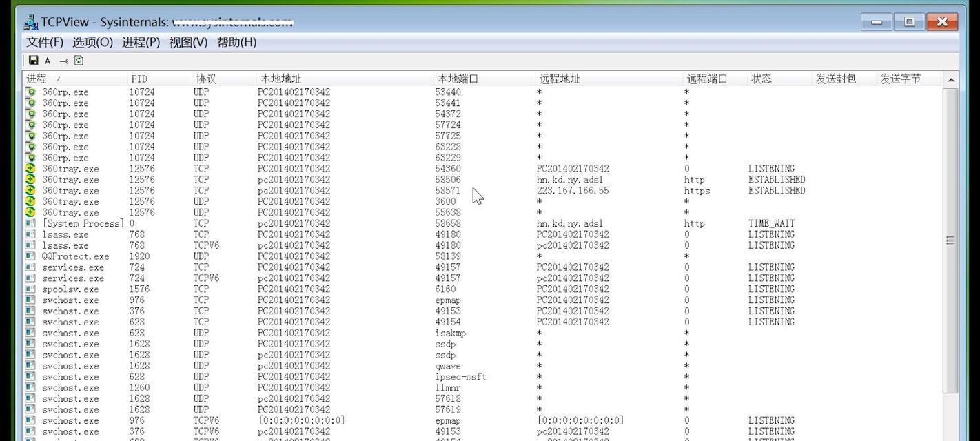Click 360rp.exe icon on port 53441 row
The image size is (980, 441).
30,103
